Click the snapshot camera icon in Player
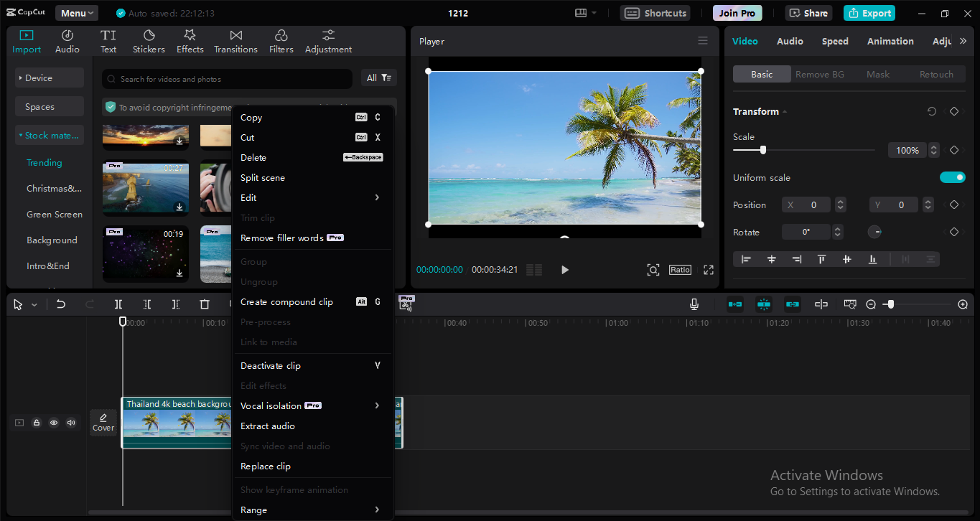980x521 pixels. click(653, 270)
